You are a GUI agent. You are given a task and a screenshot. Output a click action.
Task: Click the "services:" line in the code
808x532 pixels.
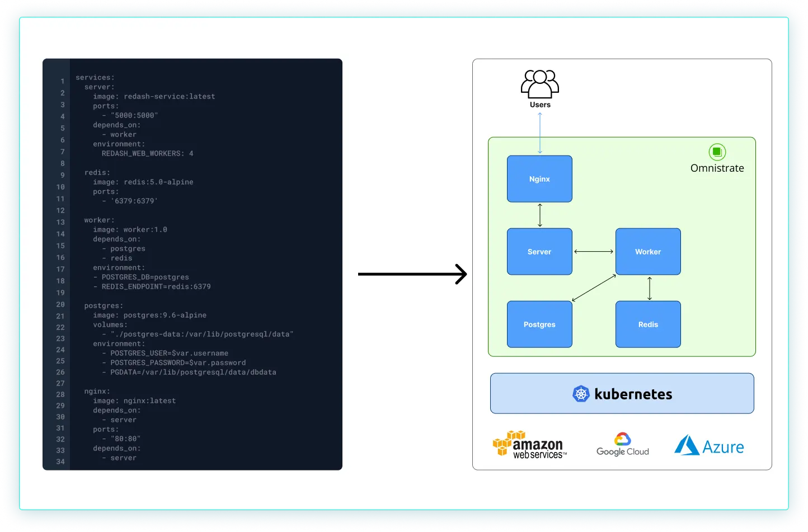pos(95,78)
